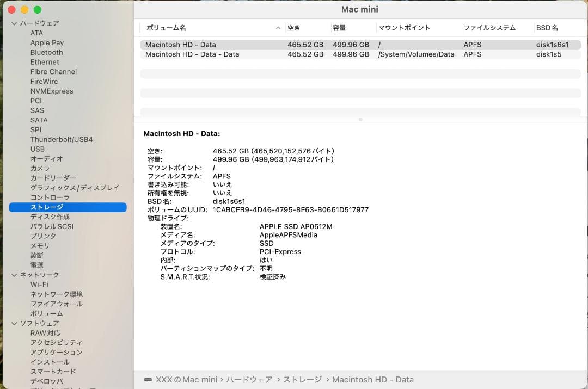This screenshot has width=588, height=389.
Task: Minimize the window with yellow button
Action: [24, 10]
